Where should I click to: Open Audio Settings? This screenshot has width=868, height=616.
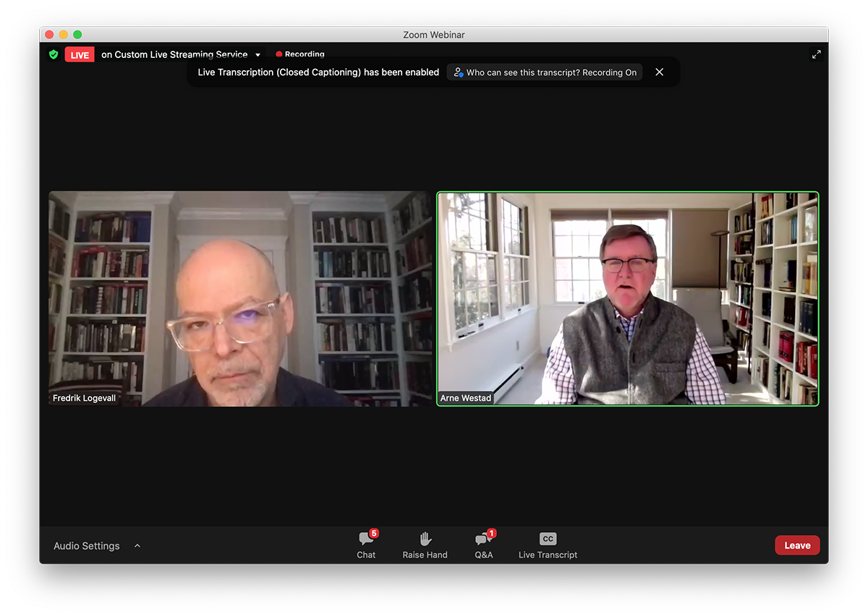(86, 546)
